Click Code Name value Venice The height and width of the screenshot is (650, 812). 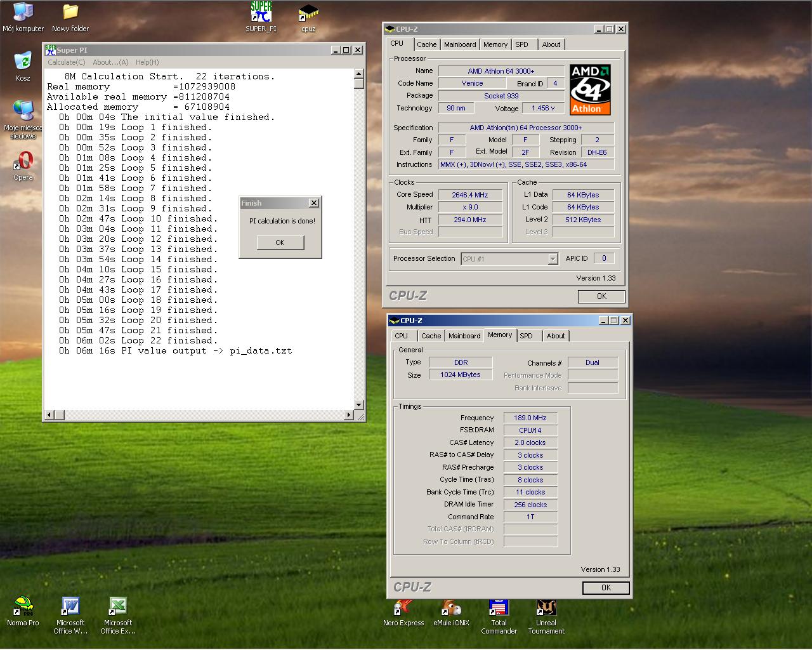pyautogui.click(x=472, y=83)
